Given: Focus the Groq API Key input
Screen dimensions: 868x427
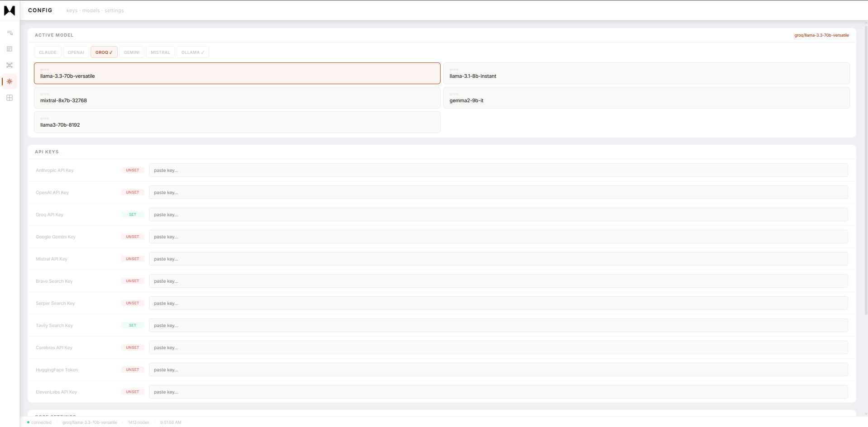Looking at the screenshot, I should tap(499, 214).
